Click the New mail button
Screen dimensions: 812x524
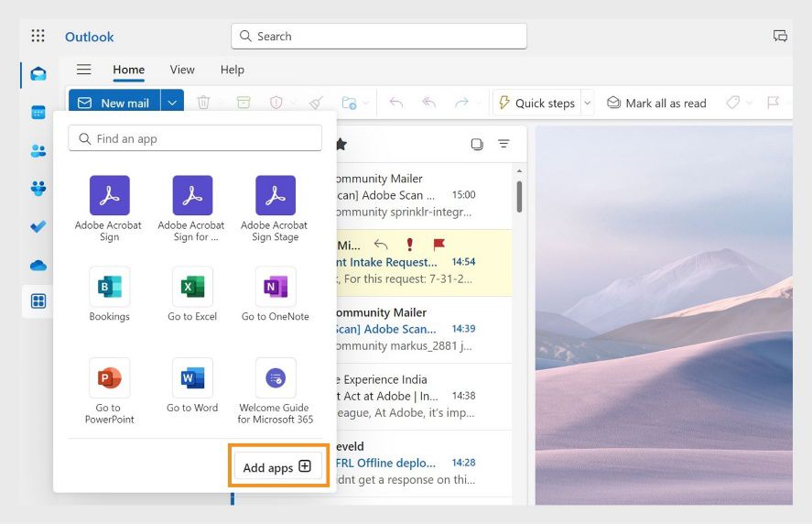coord(114,103)
